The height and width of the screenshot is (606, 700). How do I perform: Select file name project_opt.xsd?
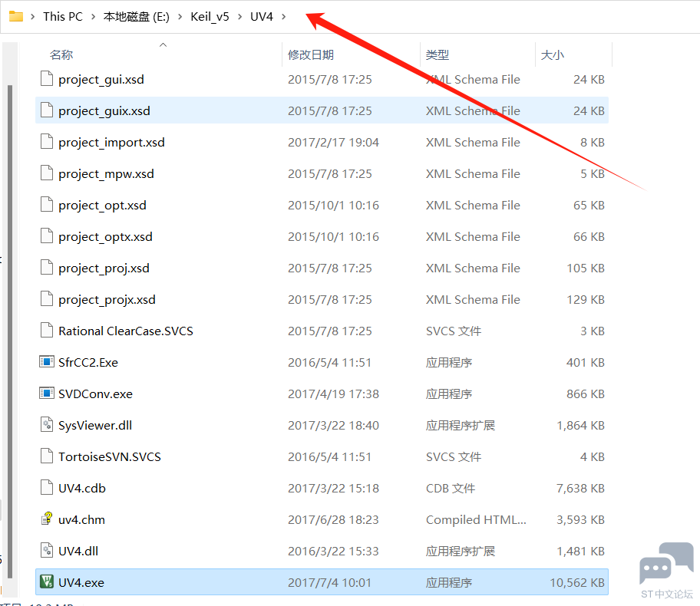(x=102, y=206)
